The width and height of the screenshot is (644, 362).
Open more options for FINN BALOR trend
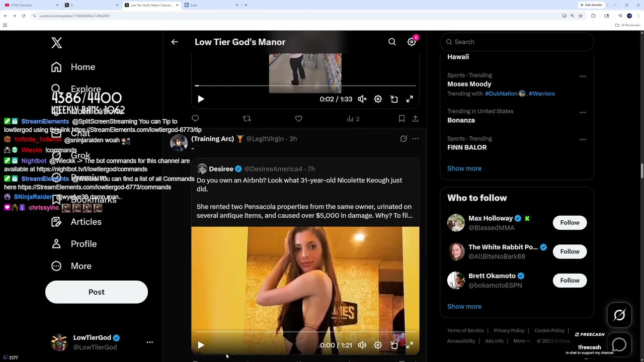[583, 140]
